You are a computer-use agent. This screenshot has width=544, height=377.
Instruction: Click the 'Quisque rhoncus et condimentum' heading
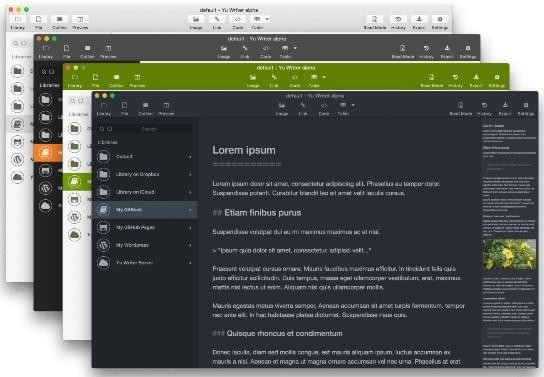[x=284, y=333]
